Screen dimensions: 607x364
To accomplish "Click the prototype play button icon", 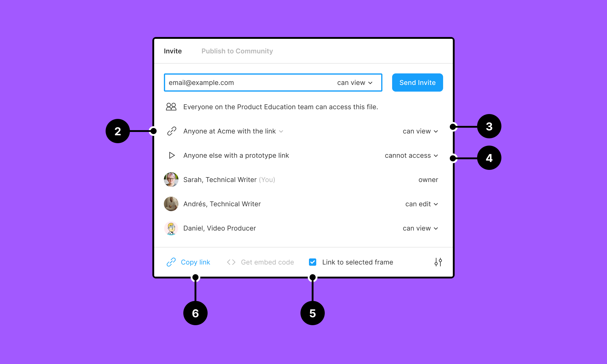I will click(172, 156).
